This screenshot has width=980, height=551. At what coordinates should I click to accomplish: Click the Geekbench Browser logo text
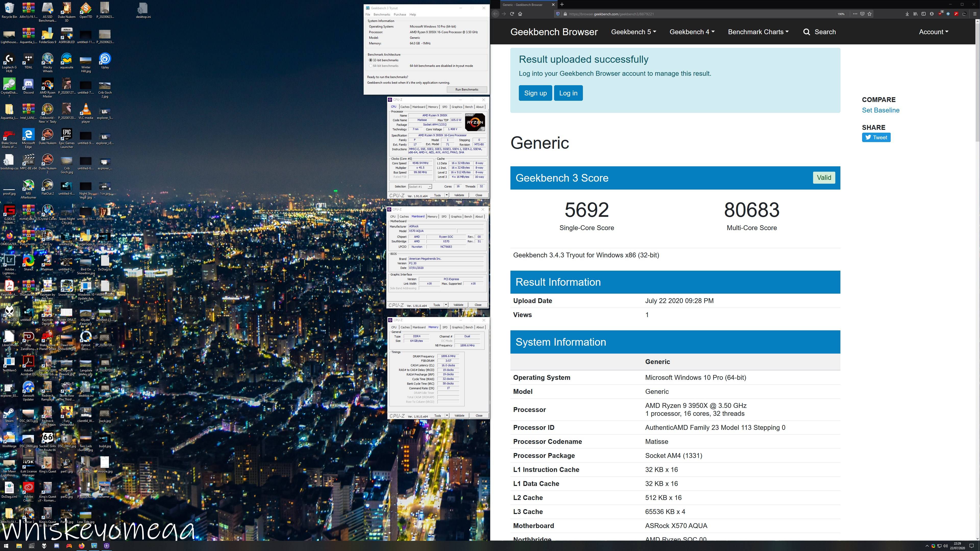[x=554, y=32]
